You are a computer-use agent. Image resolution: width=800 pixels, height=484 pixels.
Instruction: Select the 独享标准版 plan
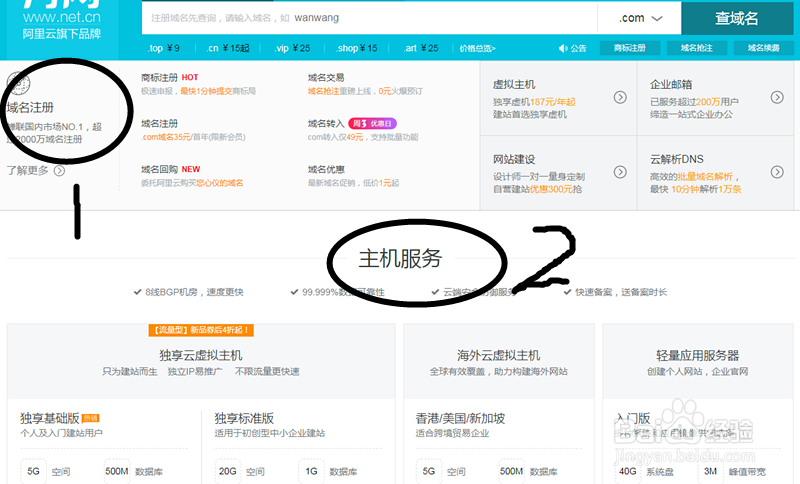pos(244,418)
